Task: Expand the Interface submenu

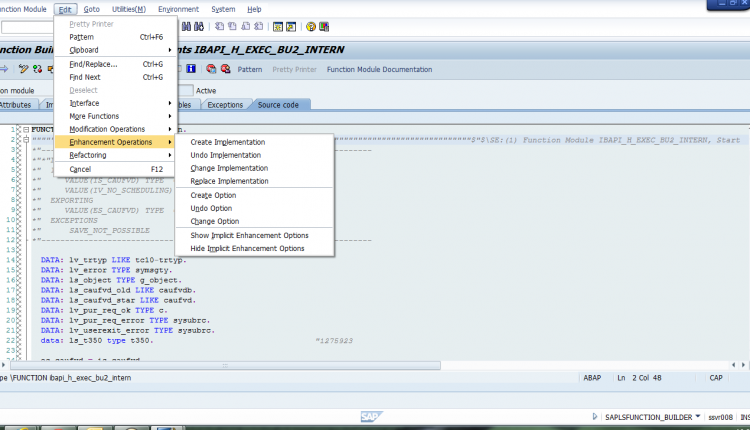Action: pyautogui.click(x=115, y=103)
